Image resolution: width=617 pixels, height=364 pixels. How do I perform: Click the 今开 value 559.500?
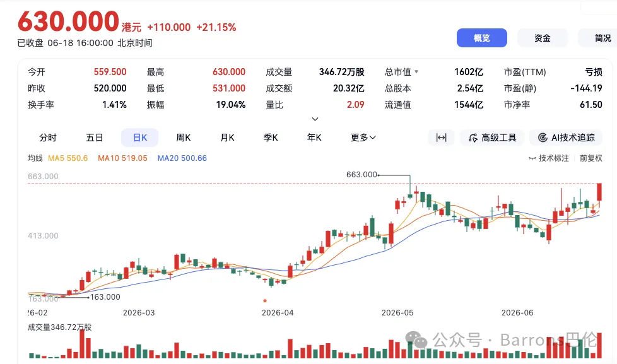[110, 72]
